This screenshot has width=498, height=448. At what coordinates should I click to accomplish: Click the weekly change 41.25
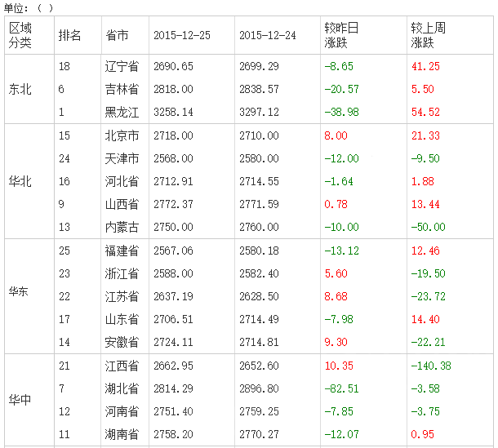(x=425, y=66)
